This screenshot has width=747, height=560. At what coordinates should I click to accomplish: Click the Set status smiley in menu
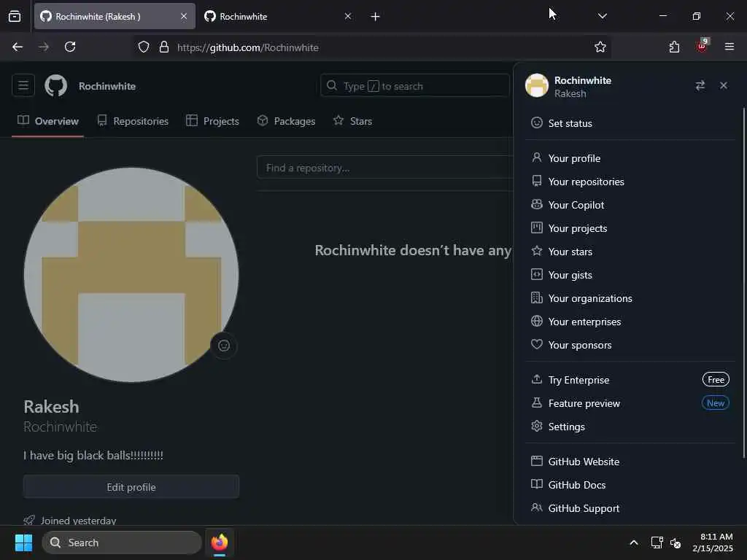click(537, 122)
